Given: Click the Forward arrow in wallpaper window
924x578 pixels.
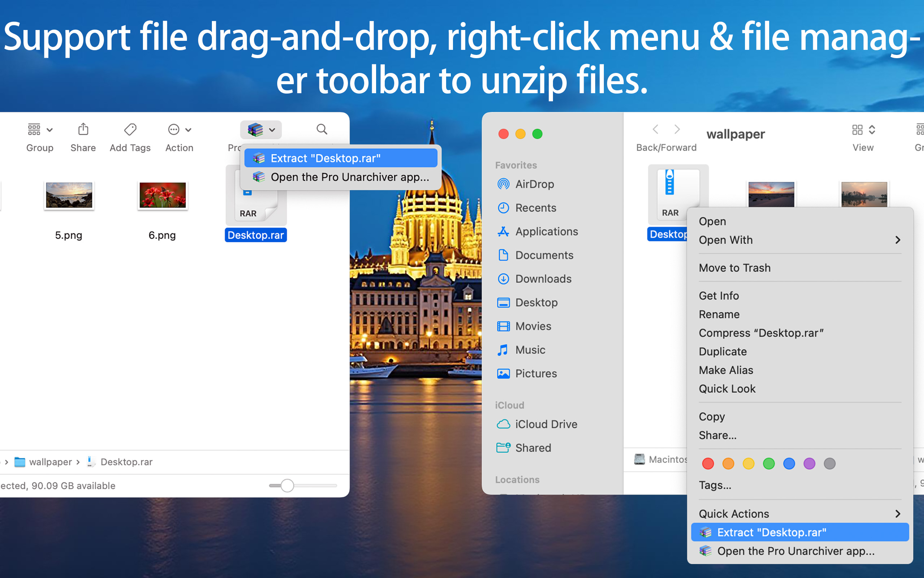Looking at the screenshot, I should point(677,129).
